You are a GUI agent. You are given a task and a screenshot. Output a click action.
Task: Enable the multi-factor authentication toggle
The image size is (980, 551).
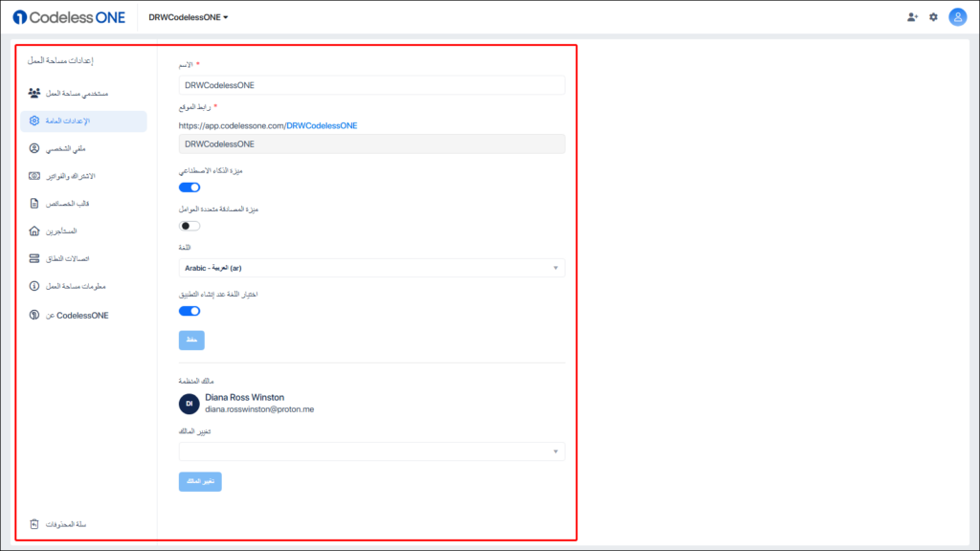tap(189, 226)
